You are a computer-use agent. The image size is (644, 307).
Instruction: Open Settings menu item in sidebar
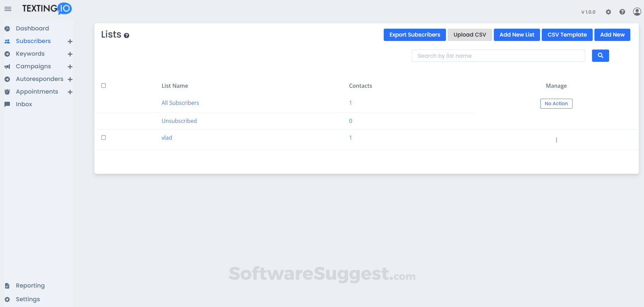coord(28,299)
